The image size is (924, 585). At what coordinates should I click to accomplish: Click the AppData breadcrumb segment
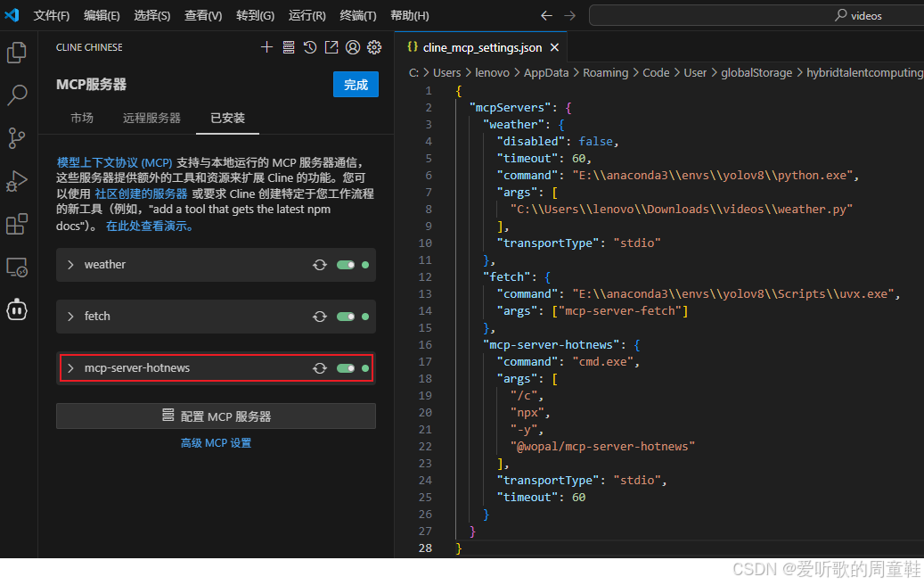[x=546, y=72]
